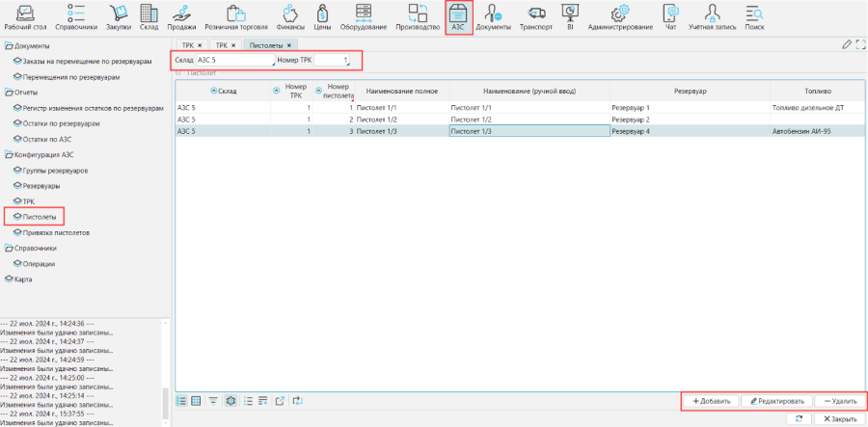Open the BI analytics module
This screenshot has width=868, height=427.
570,17
